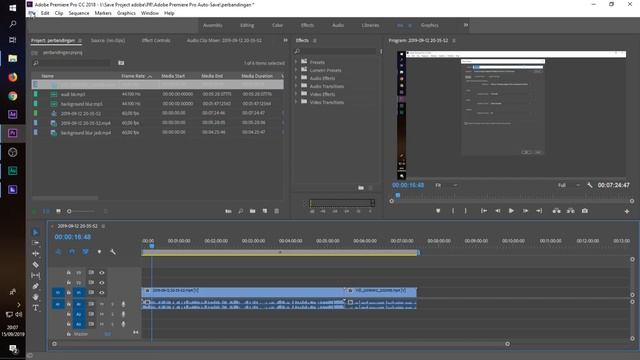Expand the Lumetri Presets folder

click(296, 70)
